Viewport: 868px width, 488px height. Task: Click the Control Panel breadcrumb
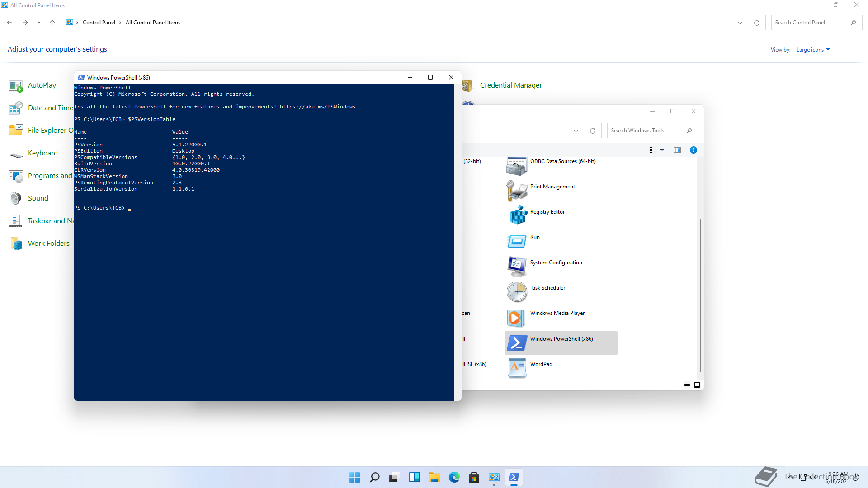click(x=99, y=23)
